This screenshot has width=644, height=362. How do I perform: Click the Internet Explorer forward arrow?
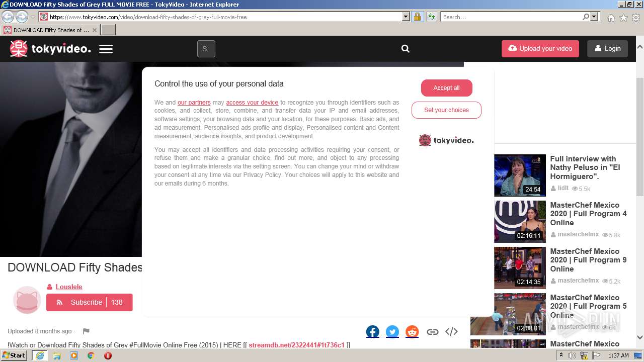click(x=22, y=17)
